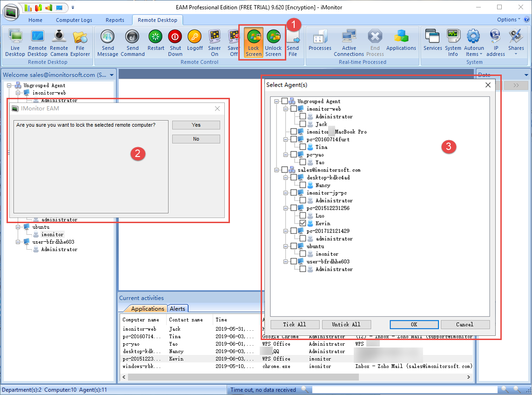
Task: Open Active Connections view
Action: tap(349, 43)
